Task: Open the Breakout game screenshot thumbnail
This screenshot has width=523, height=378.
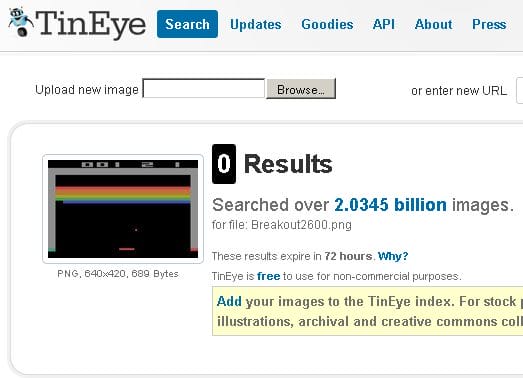Action: pos(123,209)
